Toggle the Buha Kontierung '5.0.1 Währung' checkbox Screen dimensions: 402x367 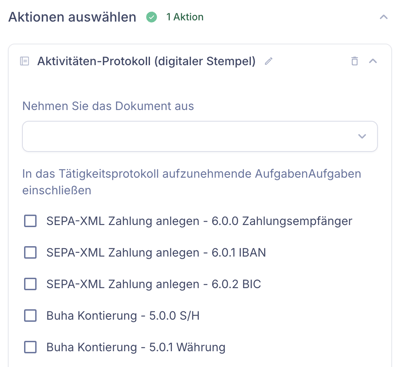(x=30, y=347)
